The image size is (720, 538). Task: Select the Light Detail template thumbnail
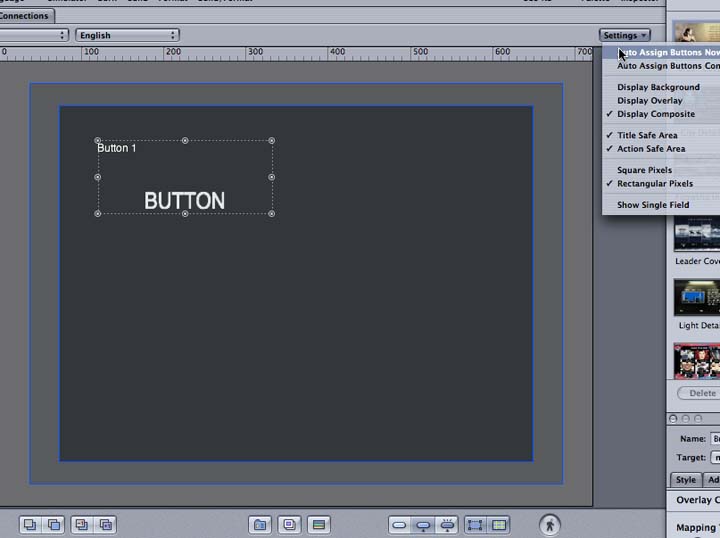coord(697,298)
